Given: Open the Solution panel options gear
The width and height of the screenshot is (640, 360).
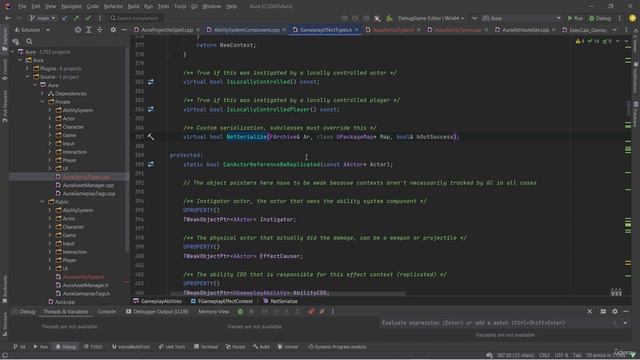Looking at the screenshot, I should click(x=113, y=30).
